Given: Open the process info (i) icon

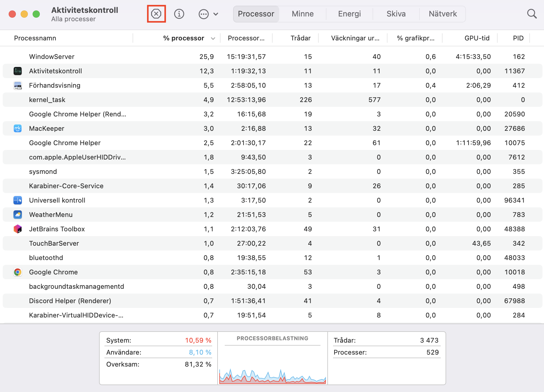Looking at the screenshot, I should tap(179, 14).
